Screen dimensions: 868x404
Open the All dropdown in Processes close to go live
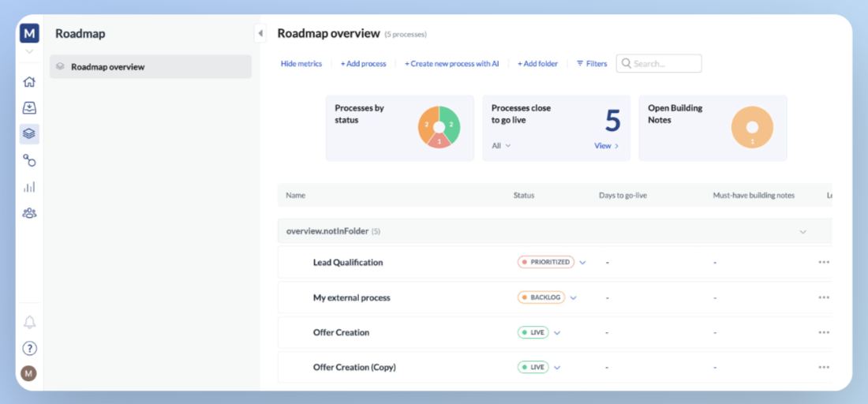[x=501, y=145]
